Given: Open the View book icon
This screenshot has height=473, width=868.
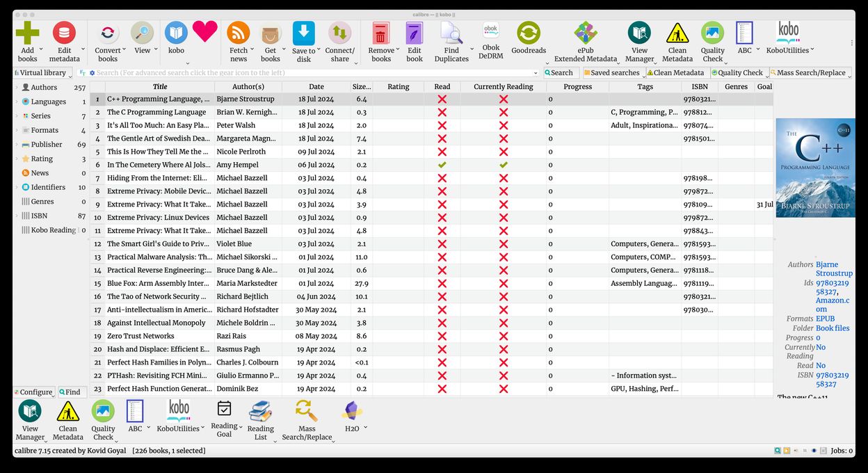Looking at the screenshot, I should coord(142,33).
